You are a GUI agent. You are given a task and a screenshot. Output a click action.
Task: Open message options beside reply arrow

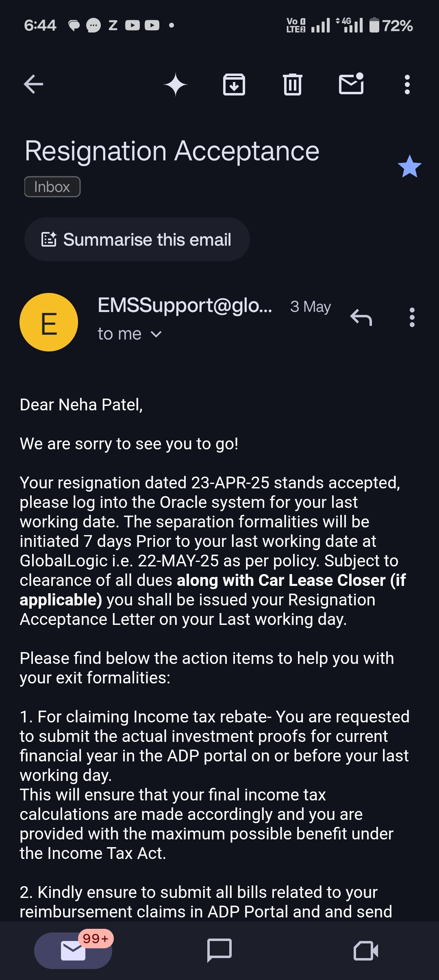(x=412, y=317)
